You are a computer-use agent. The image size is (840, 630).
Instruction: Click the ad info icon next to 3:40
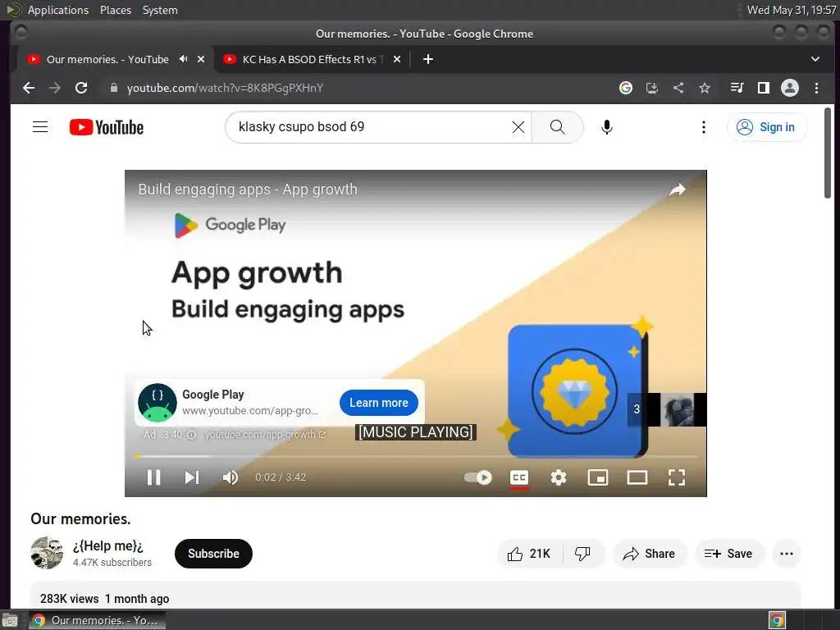191,435
